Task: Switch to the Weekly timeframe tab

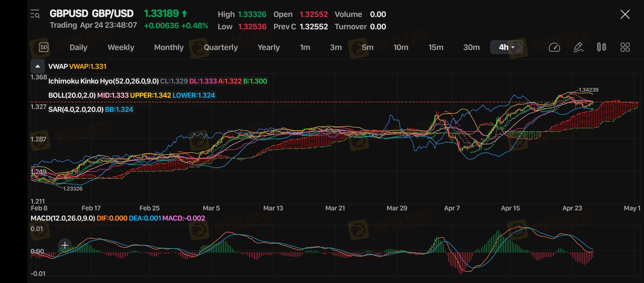Action: pos(121,47)
